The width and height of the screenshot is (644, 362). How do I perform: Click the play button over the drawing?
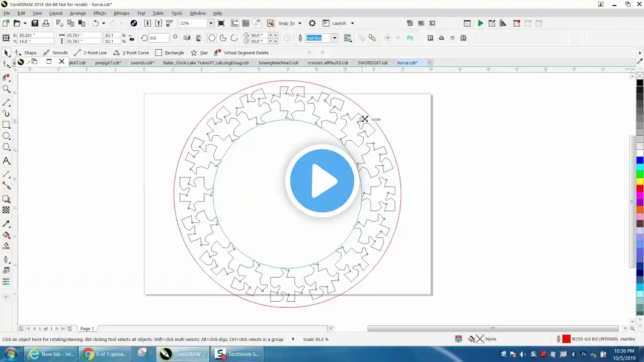pos(322,181)
